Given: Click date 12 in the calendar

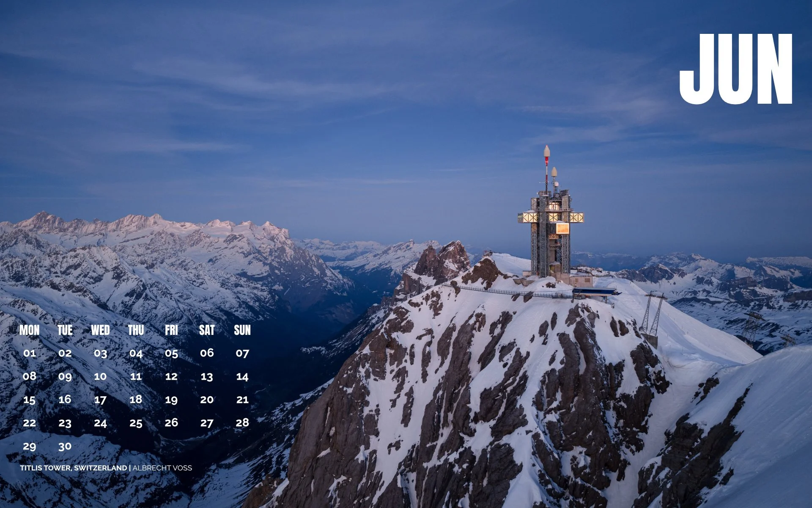Looking at the screenshot, I should click(171, 376).
